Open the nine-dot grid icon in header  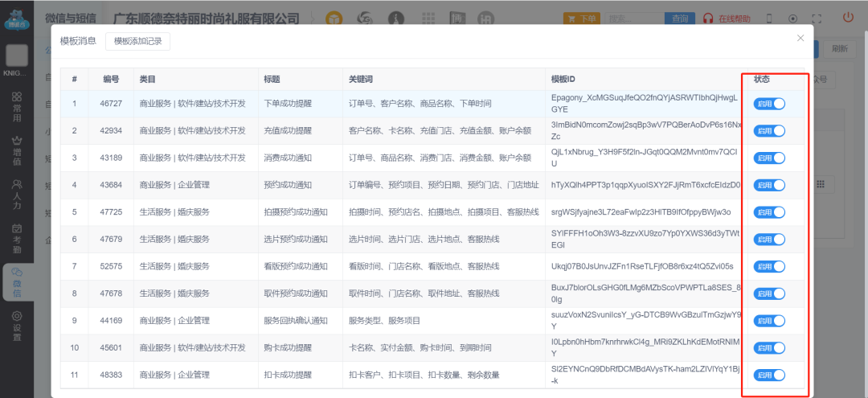[428, 18]
